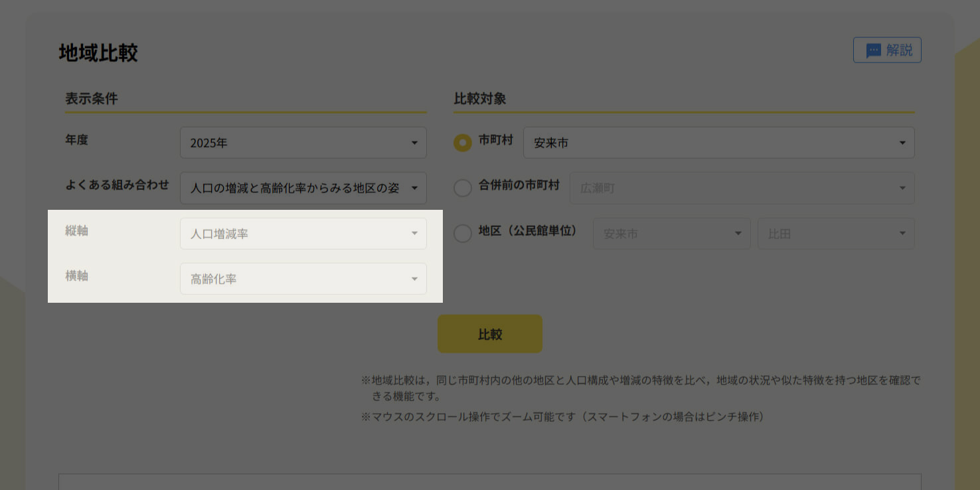Viewport: 980px width, 490px height.
Task: Select the 地区（公民館単位） radio button
Action: coord(463,234)
